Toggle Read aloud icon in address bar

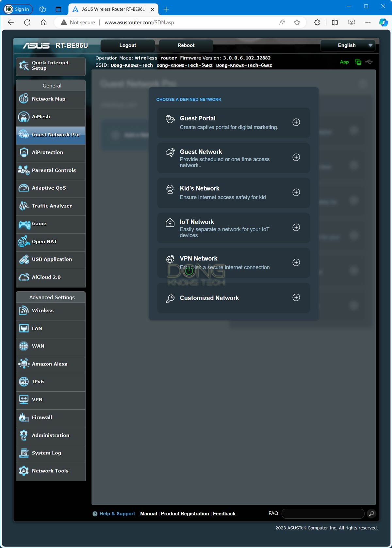pos(282,22)
